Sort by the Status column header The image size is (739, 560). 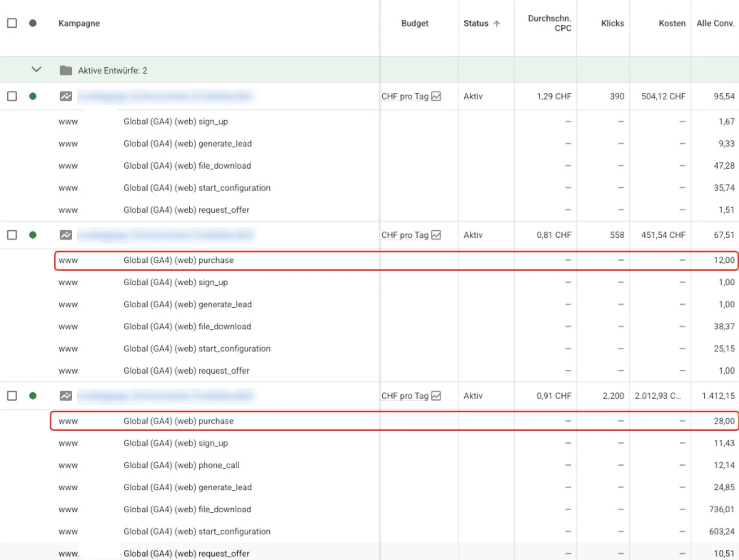(476, 23)
